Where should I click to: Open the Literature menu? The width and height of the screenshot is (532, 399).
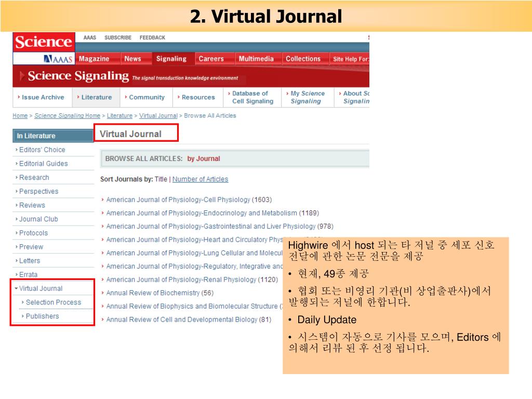[x=96, y=97]
